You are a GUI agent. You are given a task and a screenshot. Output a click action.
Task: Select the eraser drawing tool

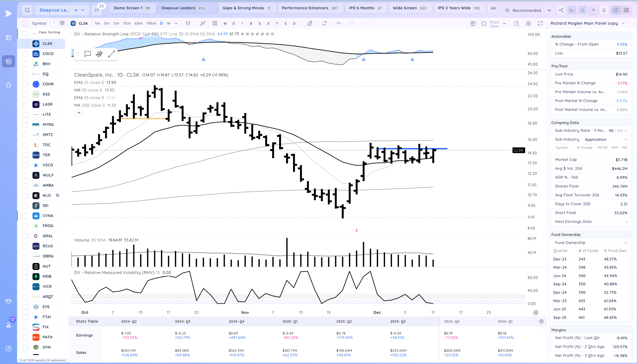[310, 23]
